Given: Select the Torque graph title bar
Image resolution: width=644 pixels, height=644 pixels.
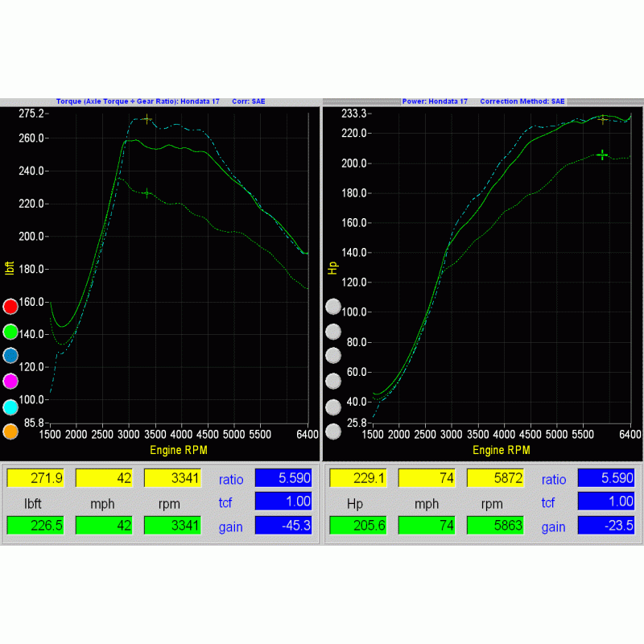Looking at the screenshot, I should [160, 101].
